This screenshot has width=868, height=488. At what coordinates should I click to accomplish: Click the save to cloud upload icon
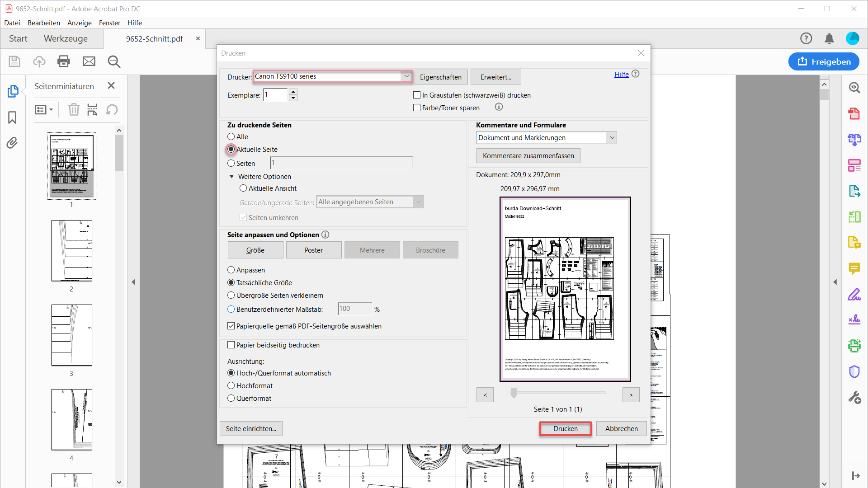(x=39, y=61)
